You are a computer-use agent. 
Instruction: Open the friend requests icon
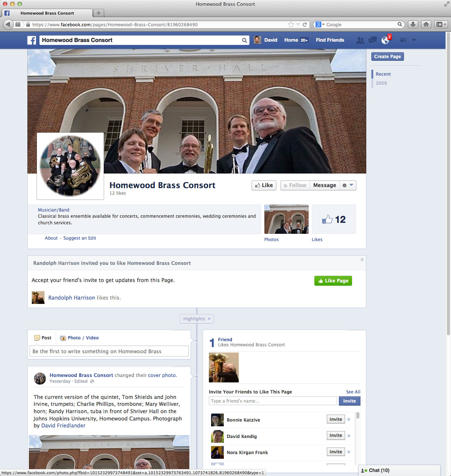pos(360,40)
